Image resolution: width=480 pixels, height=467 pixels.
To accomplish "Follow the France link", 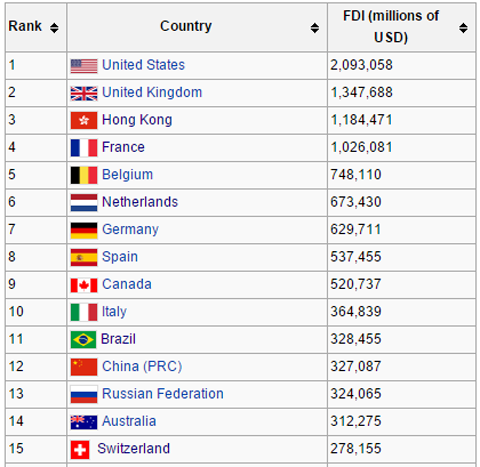I will (x=123, y=147).
